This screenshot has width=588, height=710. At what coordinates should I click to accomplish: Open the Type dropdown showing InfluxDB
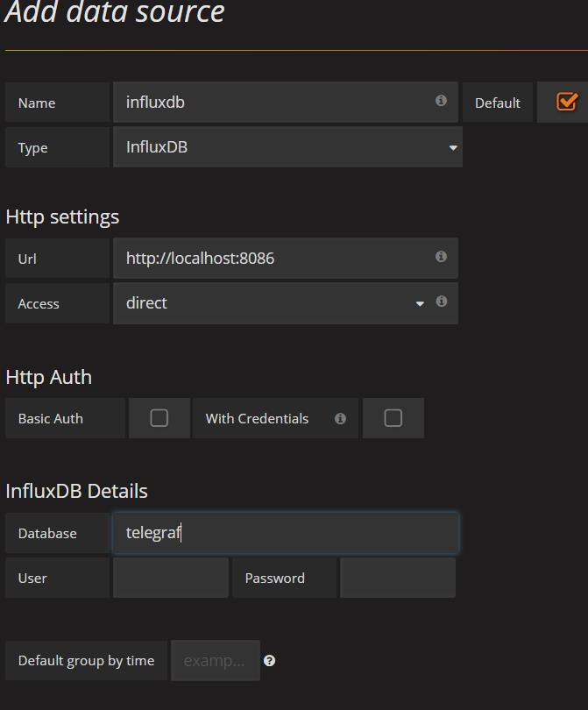[288, 147]
